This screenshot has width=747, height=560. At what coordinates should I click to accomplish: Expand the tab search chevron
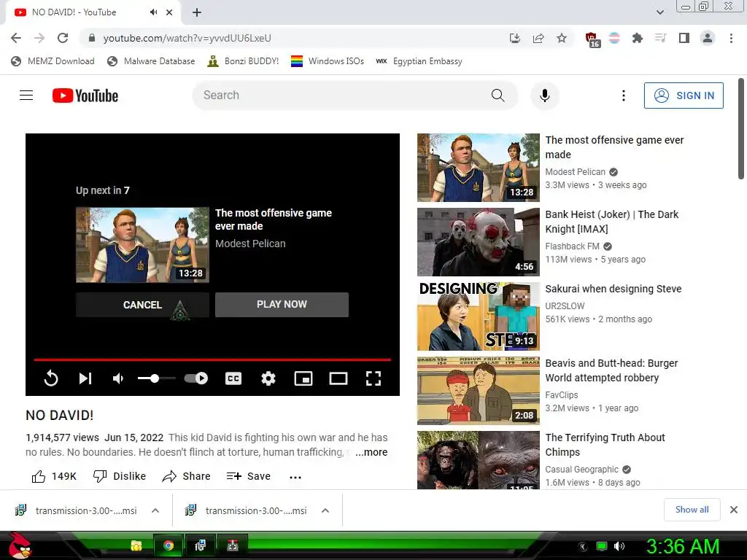[659, 12]
